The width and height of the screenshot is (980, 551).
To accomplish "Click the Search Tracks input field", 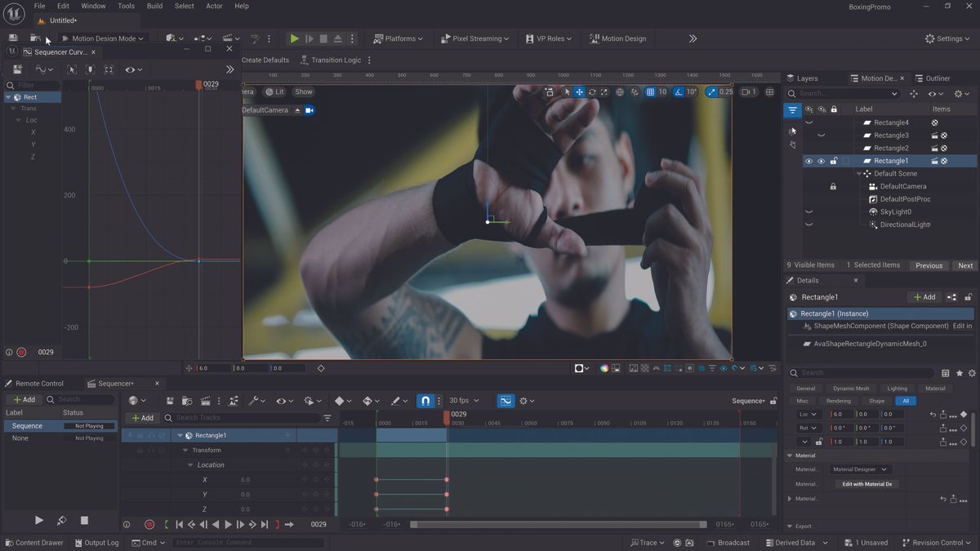I will point(212,417).
